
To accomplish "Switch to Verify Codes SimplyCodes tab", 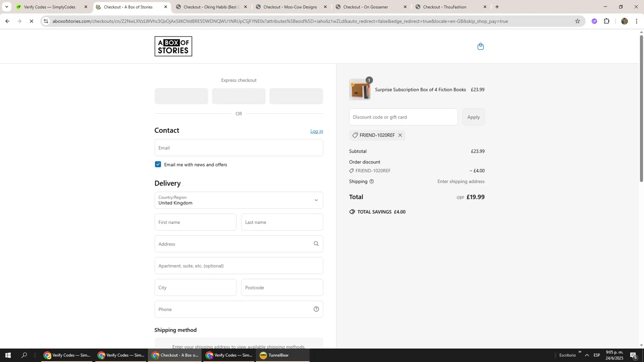I will tap(50, 7).
